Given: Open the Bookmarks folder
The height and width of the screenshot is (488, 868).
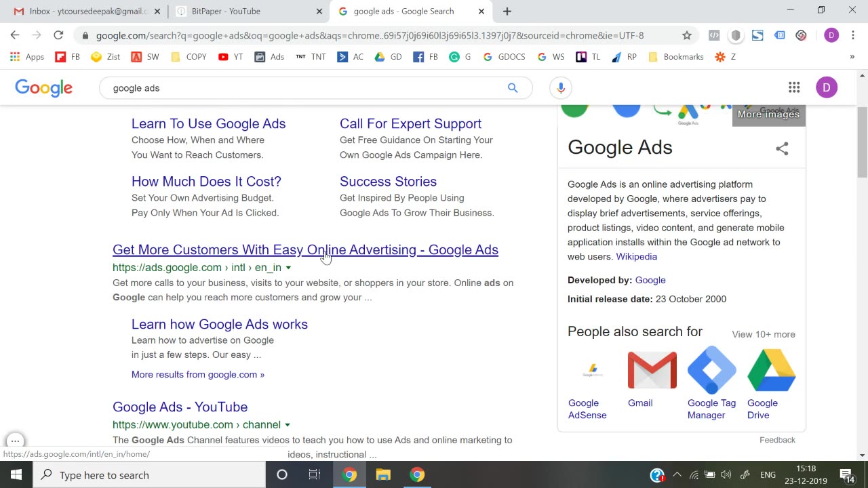Looking at the screenshot, I should tap(676, 57).
